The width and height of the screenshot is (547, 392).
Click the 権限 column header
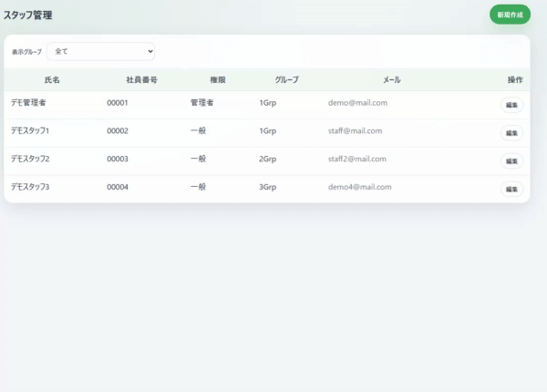click(218, 80)
